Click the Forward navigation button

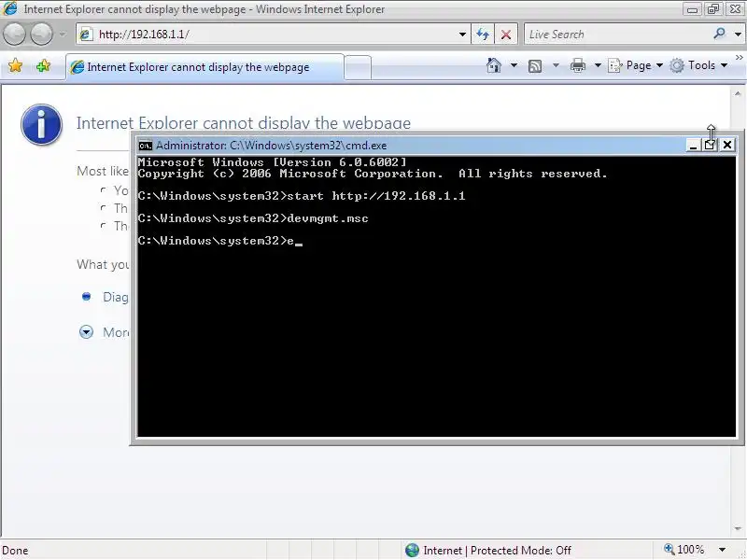point(41,35)
